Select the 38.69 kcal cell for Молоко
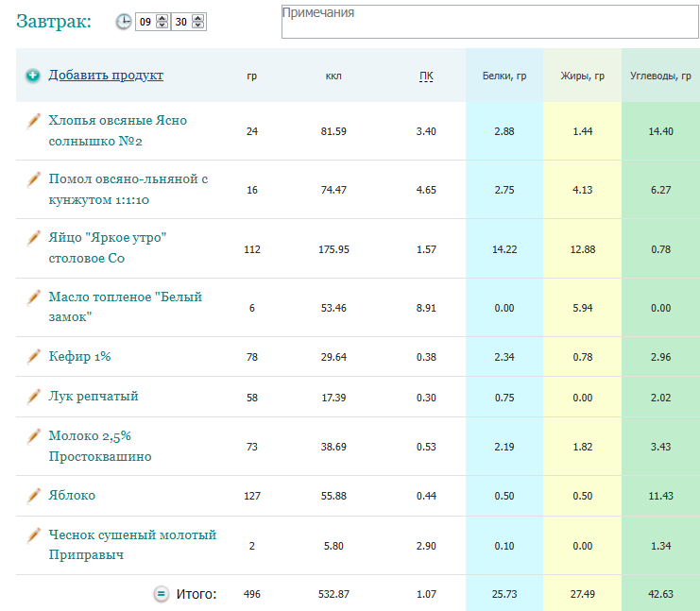Viewport: 700px width, 611px height. [333, 447]
